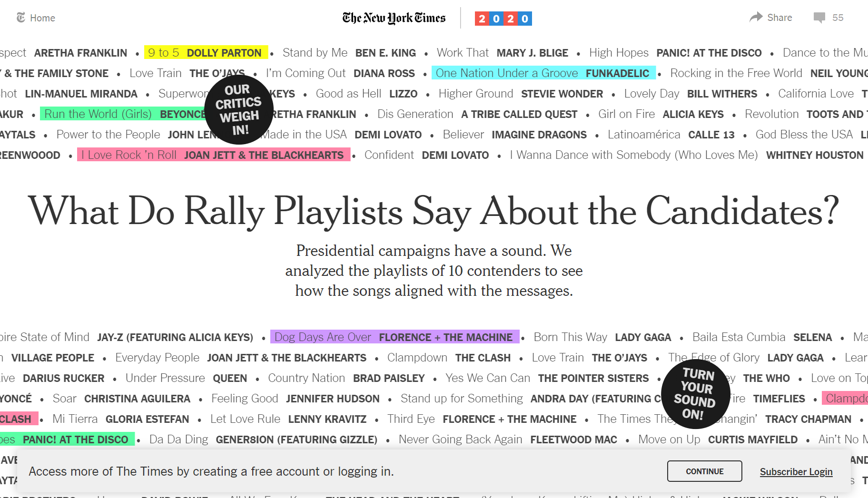Click Rocking in the Free World
Image resolution: width=868 pixels, height=498 pixels.
pyautogui.click(x=769, y=73)
